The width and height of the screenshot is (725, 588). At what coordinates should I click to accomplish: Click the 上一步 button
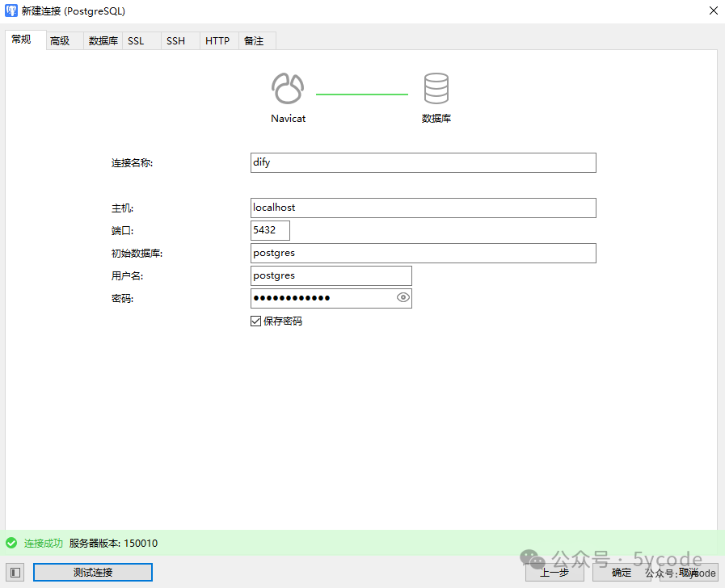tap(554, 573)
